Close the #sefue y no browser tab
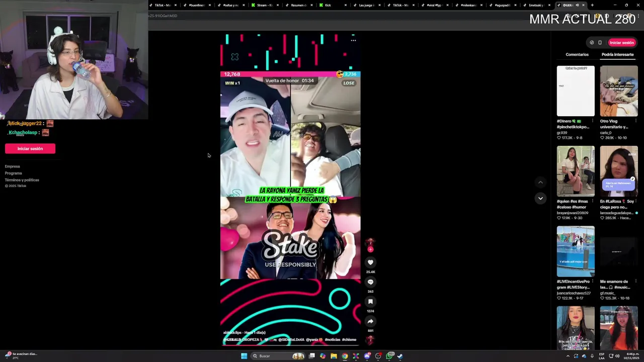The height and width of the screenshot is (362, 644). (x=244, y=5)
